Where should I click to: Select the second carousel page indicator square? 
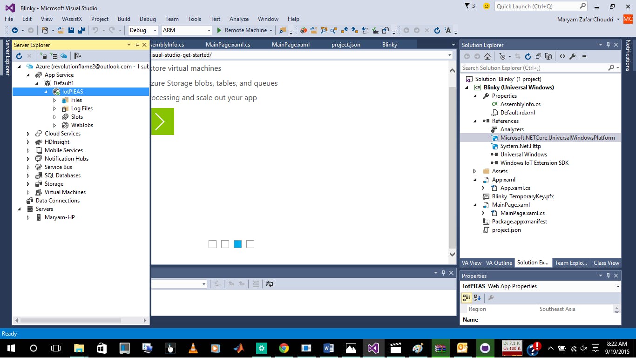[x=225, y=244]
